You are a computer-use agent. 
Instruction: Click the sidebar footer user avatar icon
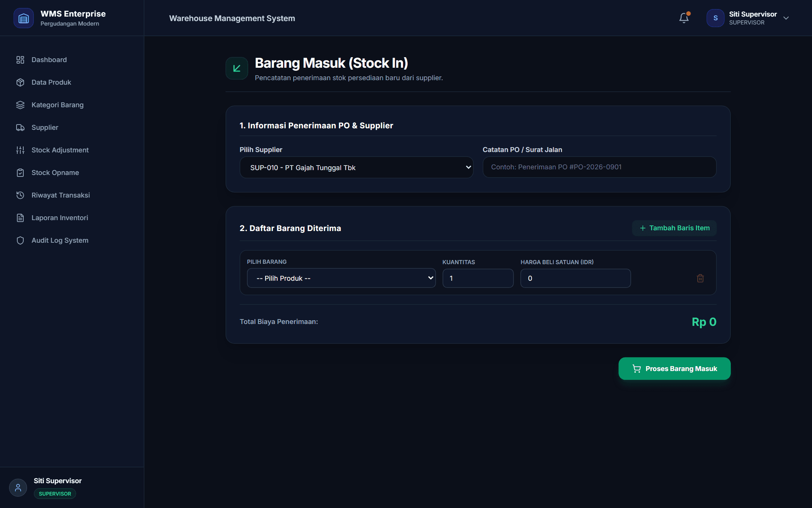18,488
